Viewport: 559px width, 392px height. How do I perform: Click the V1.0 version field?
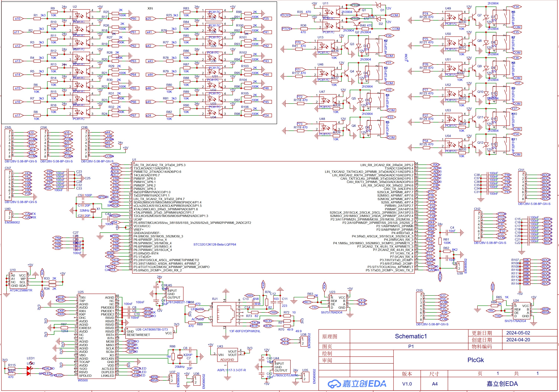(407, 384)
